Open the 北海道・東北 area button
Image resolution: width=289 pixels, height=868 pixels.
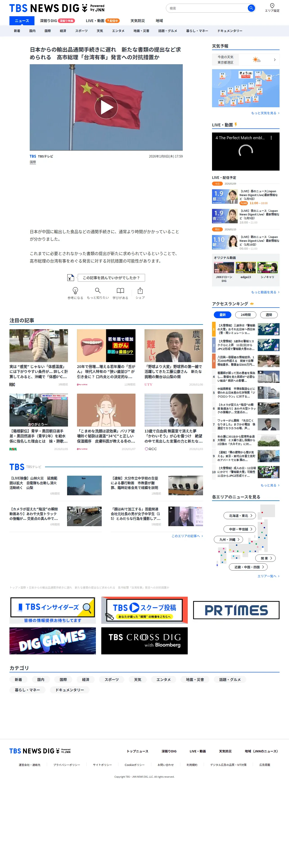tap(240, 516)
